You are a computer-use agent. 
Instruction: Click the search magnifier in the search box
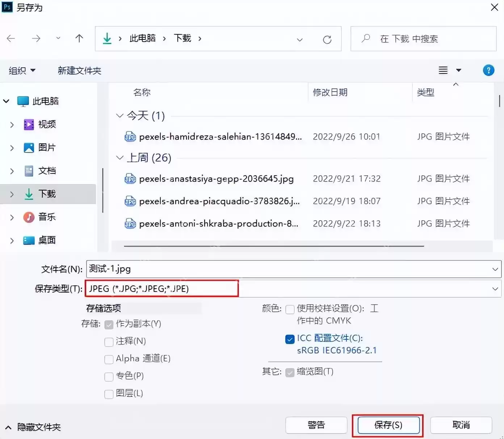[366, 38]
